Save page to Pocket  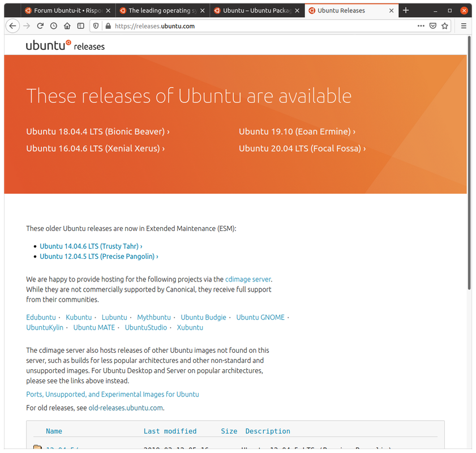tap(433, 26)
